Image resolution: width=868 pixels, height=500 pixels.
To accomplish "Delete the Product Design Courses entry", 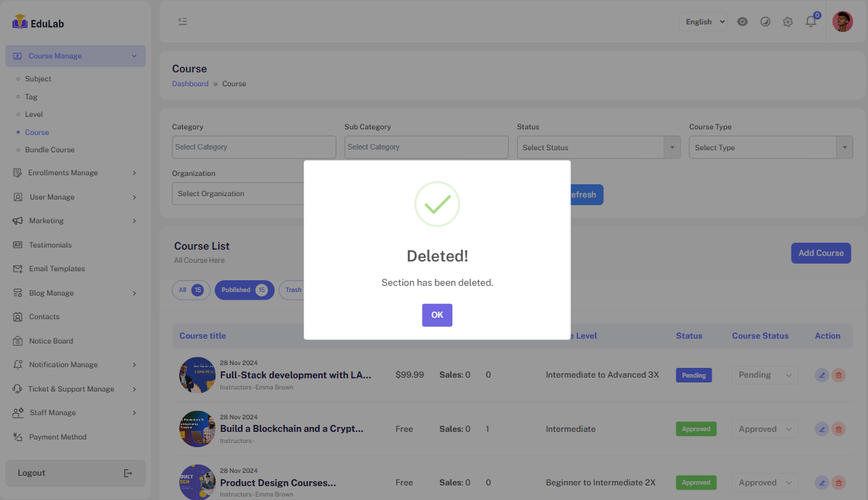I will coord(839,483).
